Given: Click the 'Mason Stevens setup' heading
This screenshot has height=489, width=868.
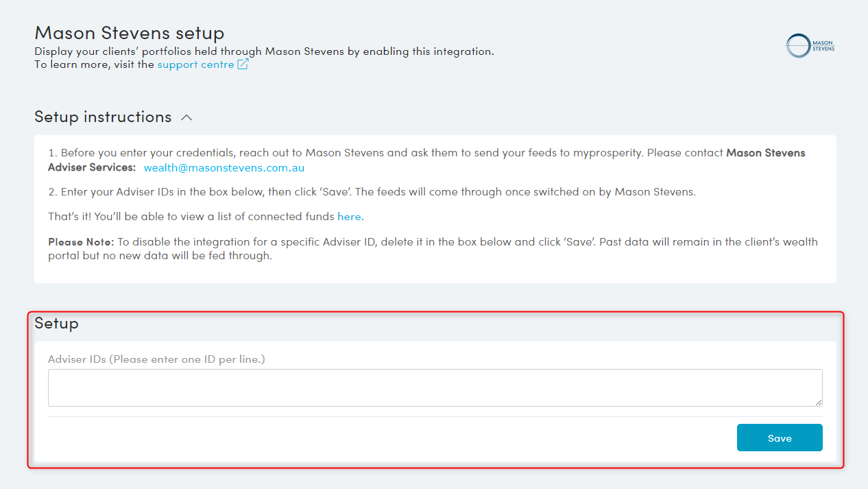Looking at the screenshot, I should click(130, 33).
